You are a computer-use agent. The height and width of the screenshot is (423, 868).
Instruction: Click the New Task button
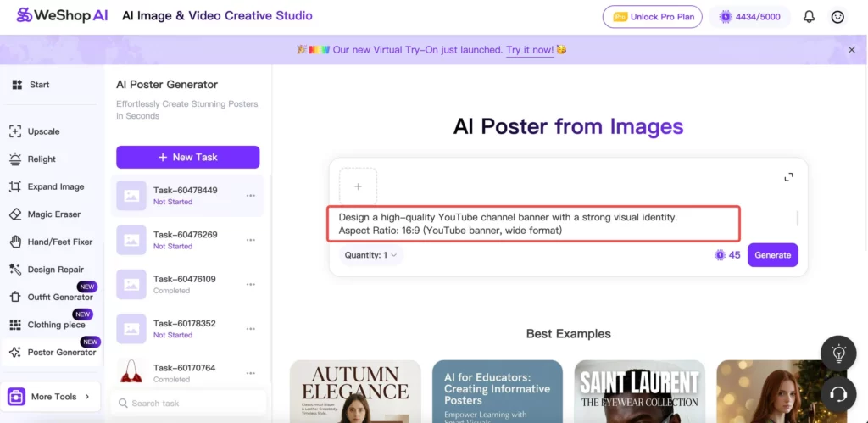(187, 157)
